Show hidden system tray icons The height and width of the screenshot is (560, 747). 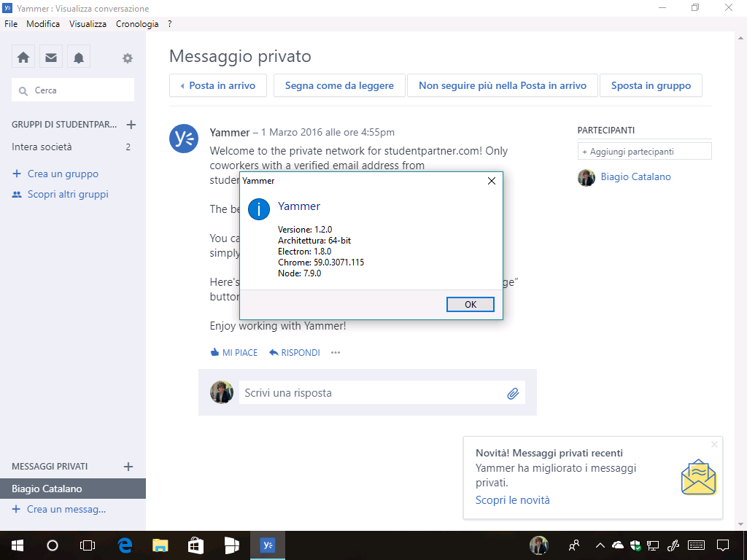coord(600,545)
